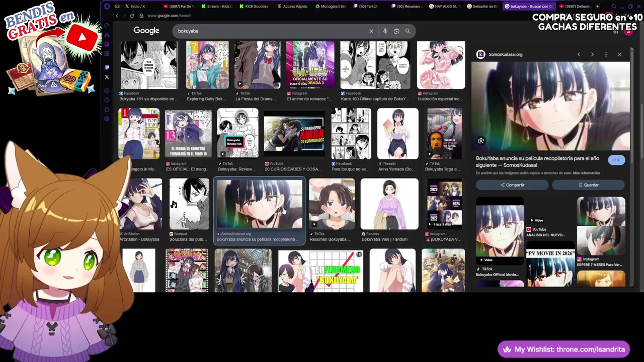Open Bokuyaba 151 Facebook result thumbnail

[149, 65]
